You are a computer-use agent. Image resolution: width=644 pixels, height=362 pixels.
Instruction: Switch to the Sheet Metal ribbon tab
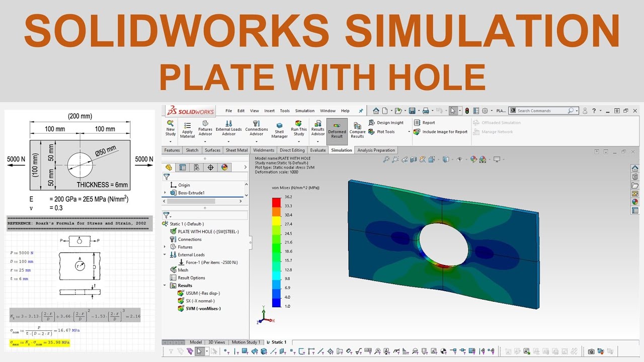pyautogui.click(x=236, y=150)
